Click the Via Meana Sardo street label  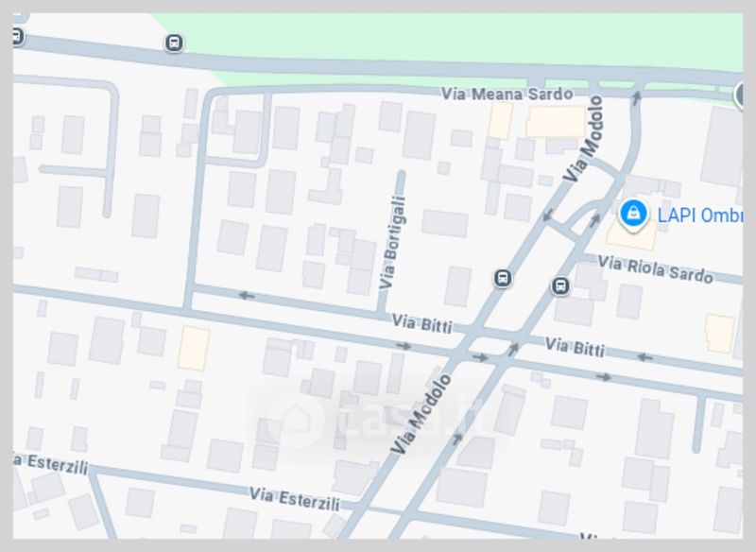[x=507, y=94]
